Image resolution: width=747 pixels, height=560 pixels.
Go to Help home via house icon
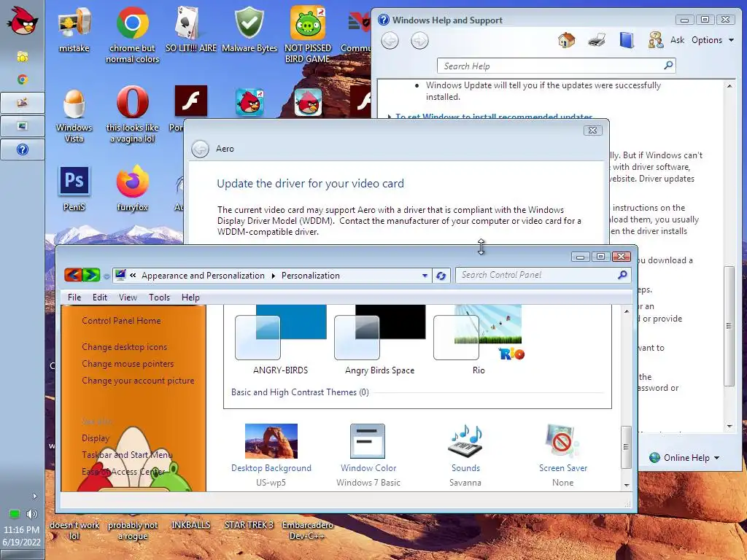click(566, 40)
